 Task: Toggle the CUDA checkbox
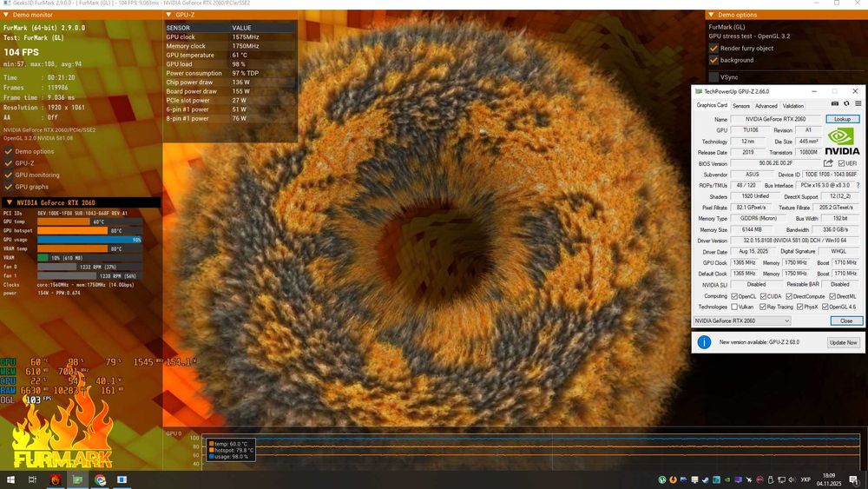click(763, 296)
